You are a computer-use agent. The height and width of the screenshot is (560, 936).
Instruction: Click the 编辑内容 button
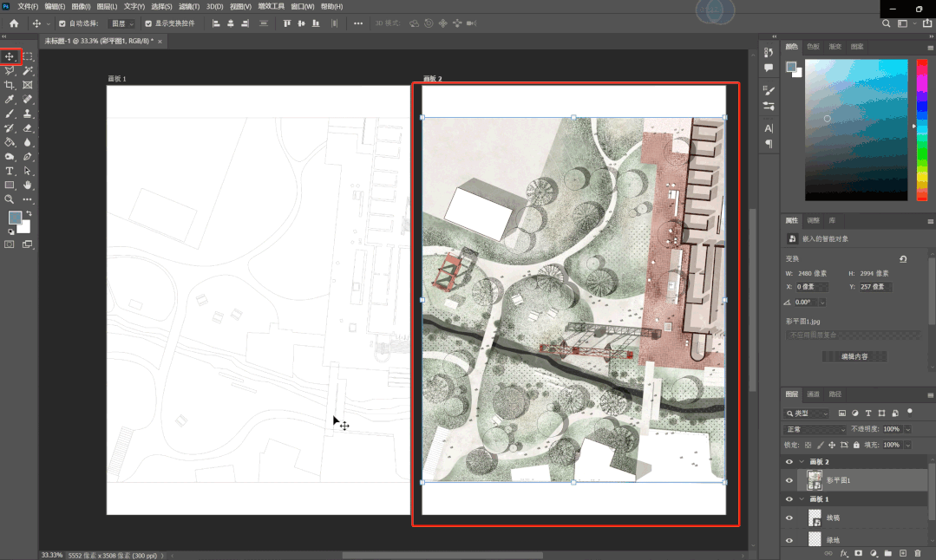click(854, 356)
